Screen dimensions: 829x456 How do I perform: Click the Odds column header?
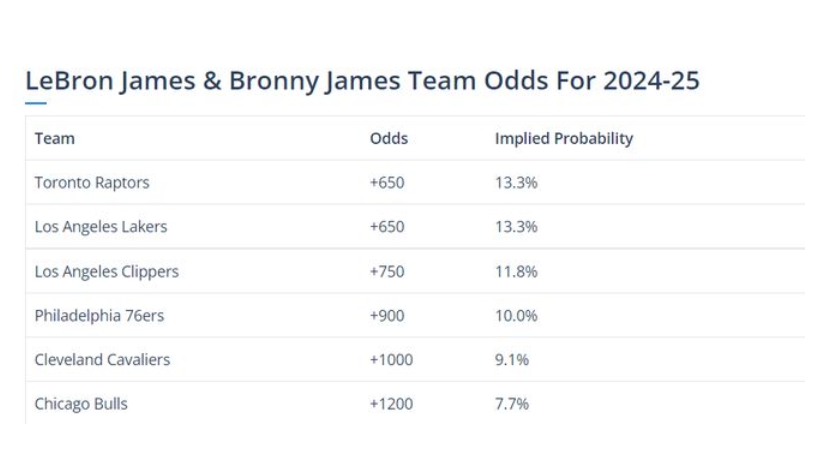click(389, 139)
